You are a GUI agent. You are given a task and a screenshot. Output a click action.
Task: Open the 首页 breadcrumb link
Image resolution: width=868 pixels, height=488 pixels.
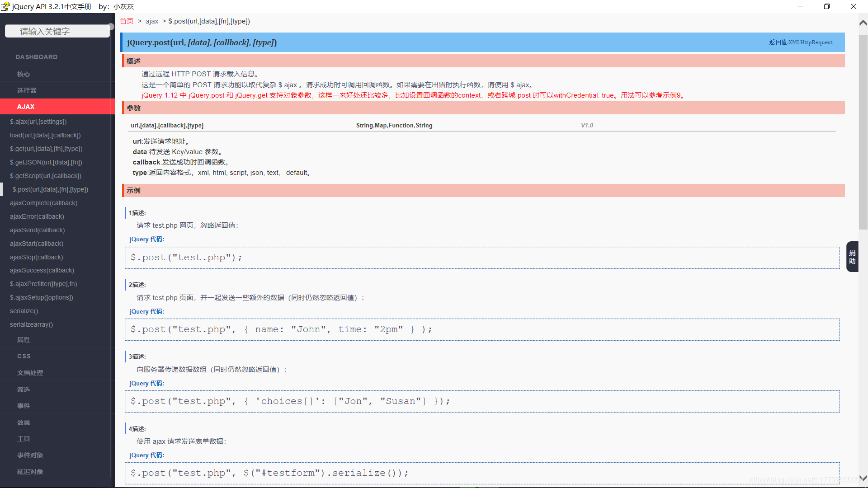127,21
